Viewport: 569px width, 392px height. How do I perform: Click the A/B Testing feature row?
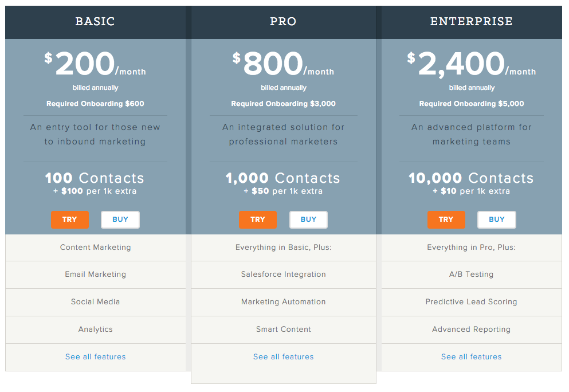coord(472,275)
